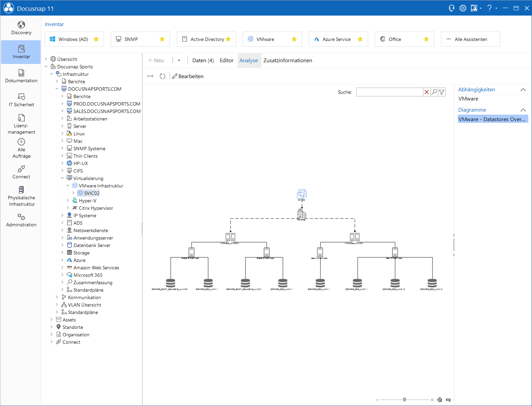The image size is (532, 406).
Task: Click the zoom-in plus beside the slider
Action: click(432, 400)
